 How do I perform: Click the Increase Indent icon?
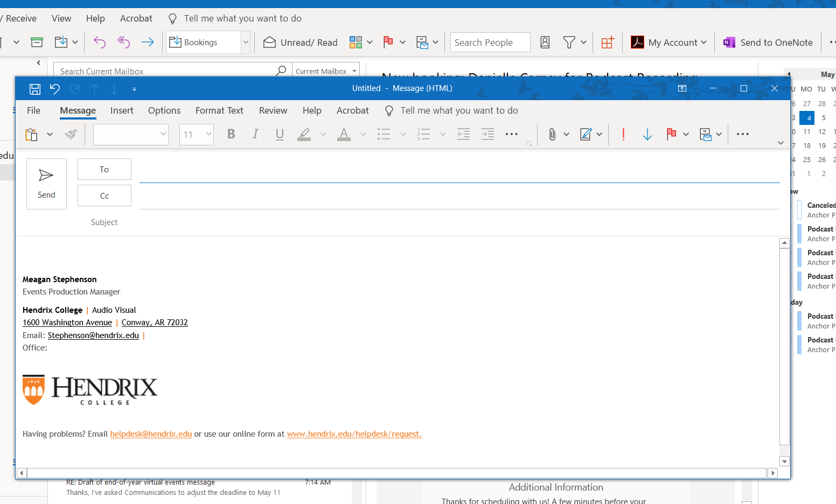pos(487,134)
